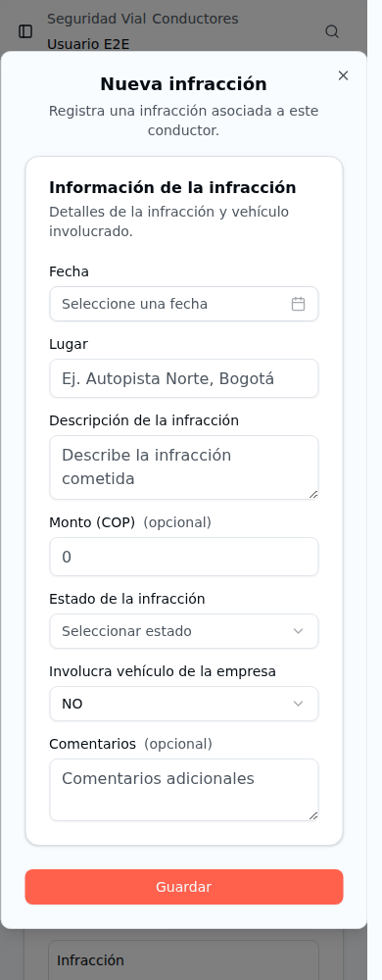Open search with magnifier icon
The height and width of the screenshot is (980, 382).
click(332, 31)
